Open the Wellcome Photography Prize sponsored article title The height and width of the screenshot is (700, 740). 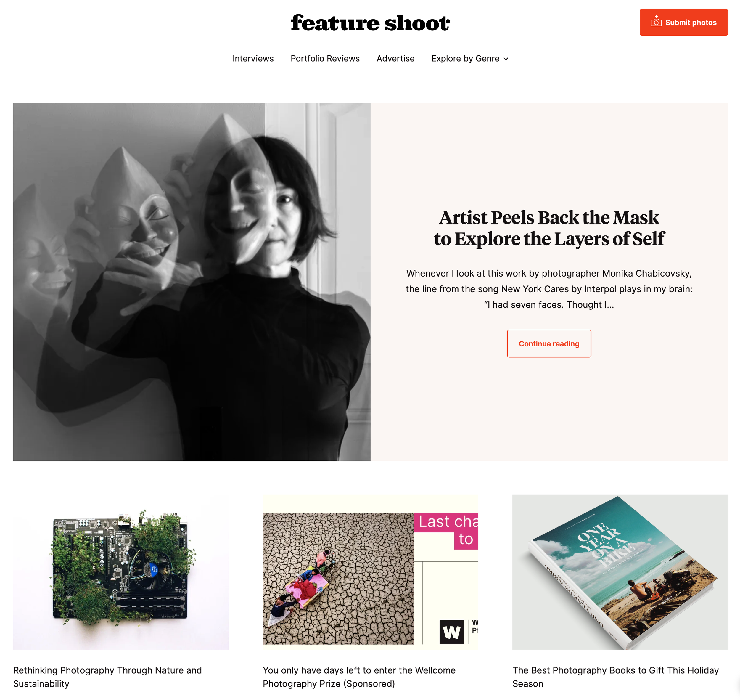pos(359,677)
